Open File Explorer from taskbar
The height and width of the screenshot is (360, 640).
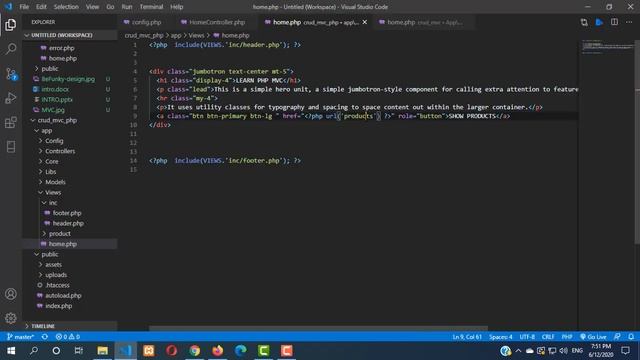tap(102, 351)
